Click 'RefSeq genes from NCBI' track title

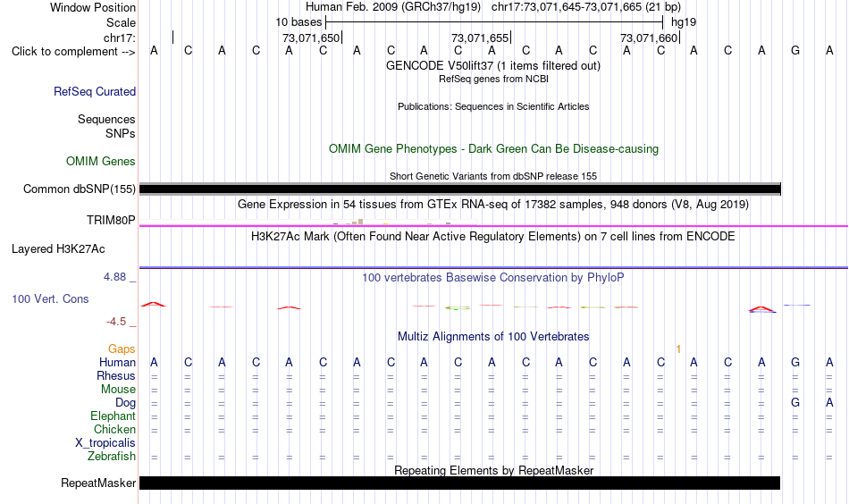pyautogui.click(x=494, y=79)
